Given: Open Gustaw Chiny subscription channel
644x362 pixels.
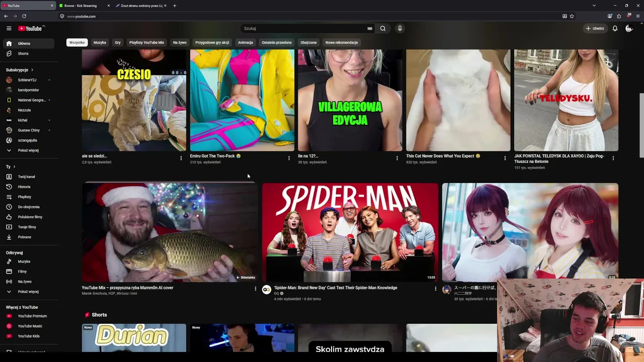Looking at the screenshot, I should point(30,130).
